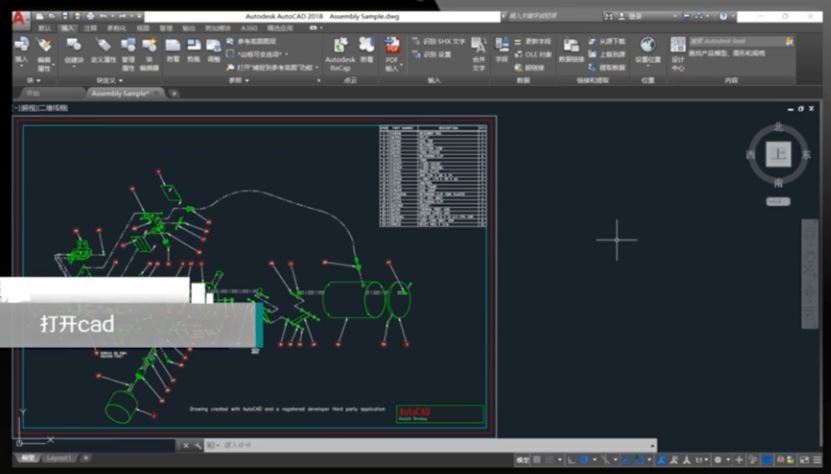Select the Insert ribbon tab
The height and width of the screenshot is (474, 831).
coord(67,28)
